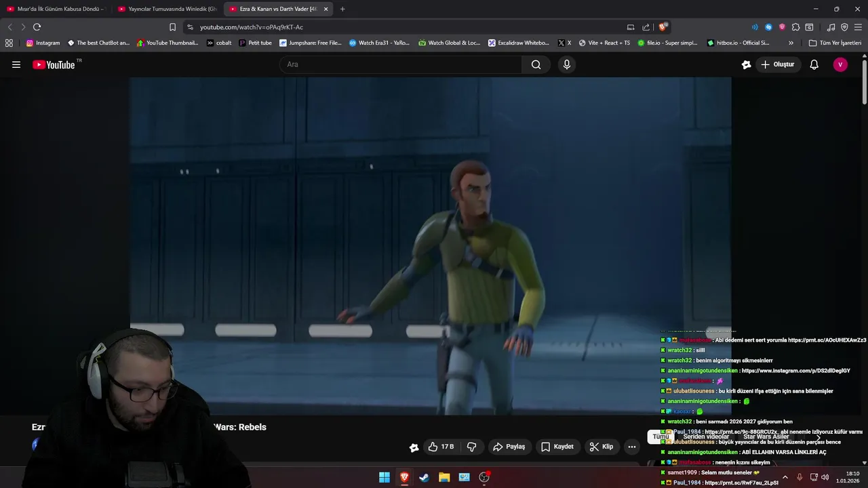Click the install app icon in address bar
The height and width of the screenshot is (488, 868).
pyautogui.click(x=631, y=27)
